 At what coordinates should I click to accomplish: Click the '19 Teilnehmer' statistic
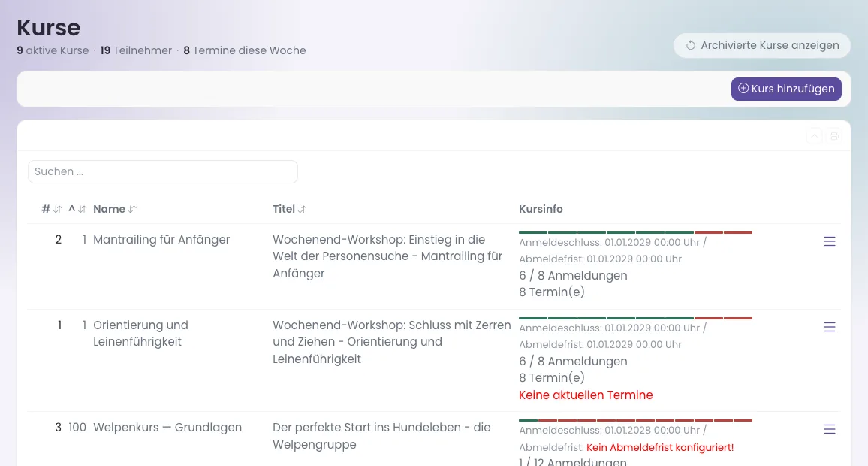[x=136, y=50]
